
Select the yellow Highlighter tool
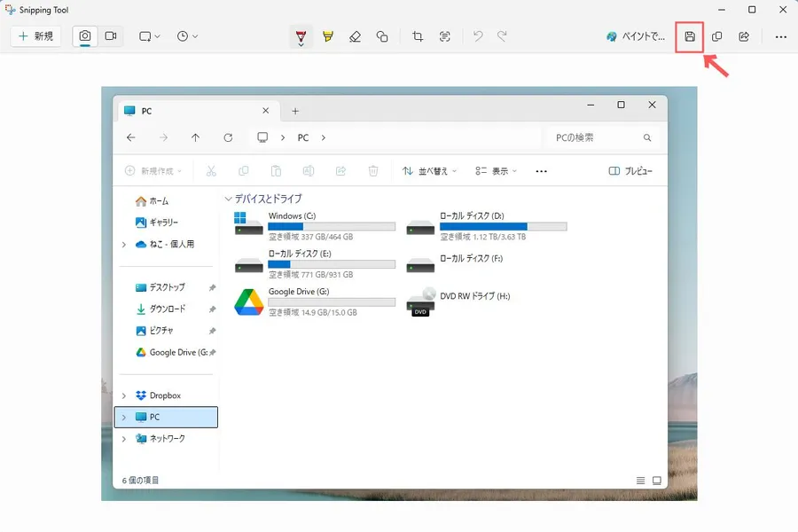(328, 36)
